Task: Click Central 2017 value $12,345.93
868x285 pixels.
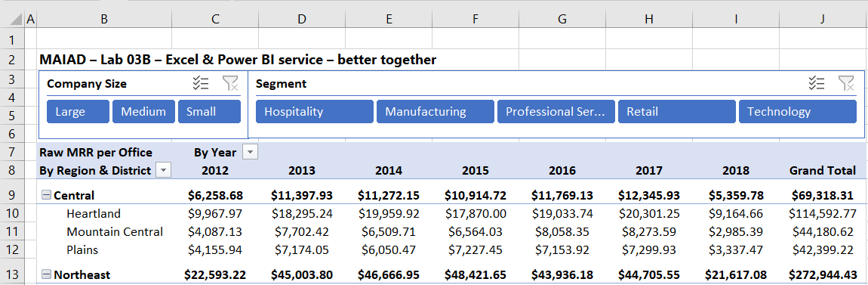Action: click(649, 195)
